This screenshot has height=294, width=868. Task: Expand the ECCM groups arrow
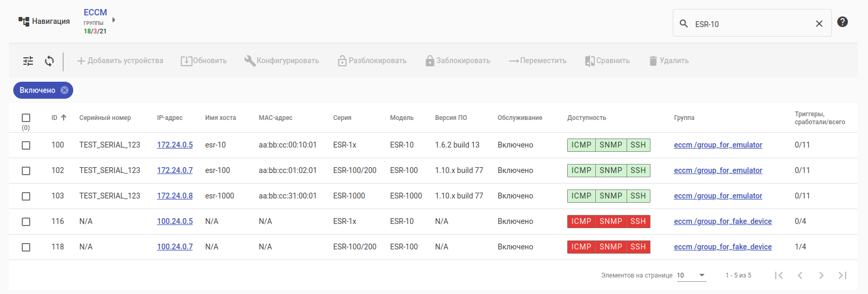[114, 20]
